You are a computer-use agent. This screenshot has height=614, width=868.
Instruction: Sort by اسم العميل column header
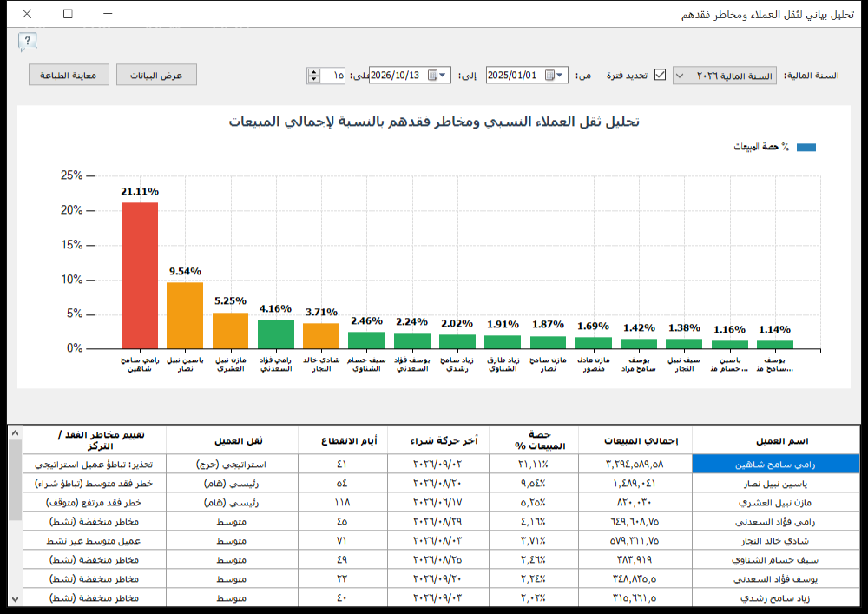pos(775,440)
